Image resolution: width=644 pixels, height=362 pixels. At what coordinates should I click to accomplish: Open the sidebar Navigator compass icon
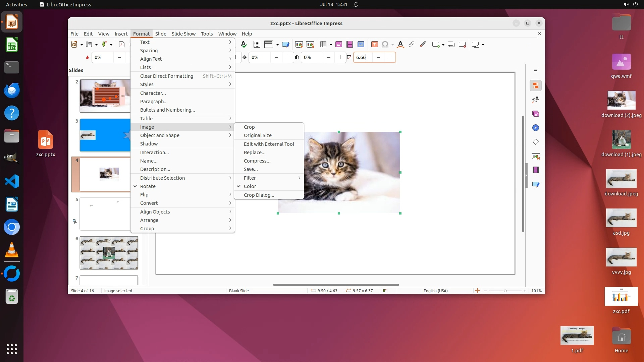(536, 128)
